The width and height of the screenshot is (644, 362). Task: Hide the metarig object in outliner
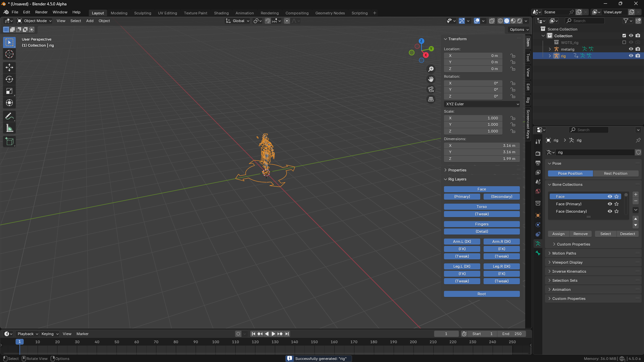631,49
